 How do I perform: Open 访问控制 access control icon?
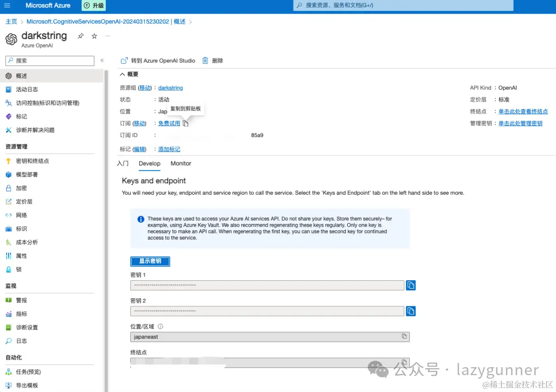point(8,103)
